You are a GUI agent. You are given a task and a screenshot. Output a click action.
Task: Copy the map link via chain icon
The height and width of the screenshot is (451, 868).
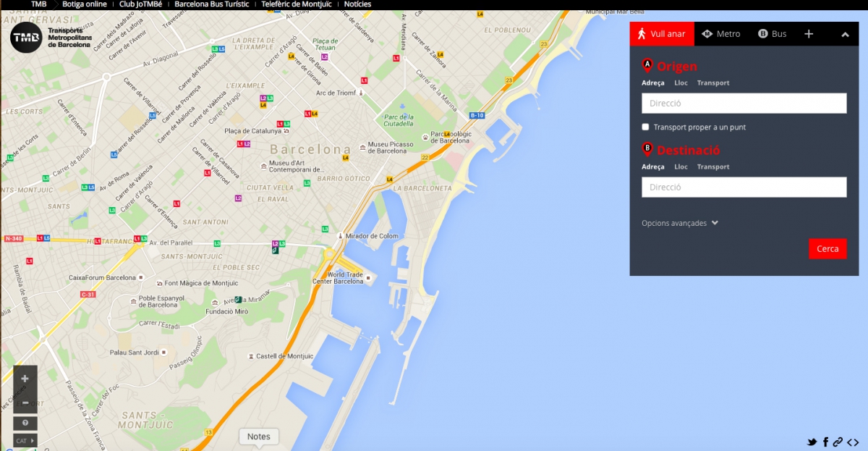838,442
